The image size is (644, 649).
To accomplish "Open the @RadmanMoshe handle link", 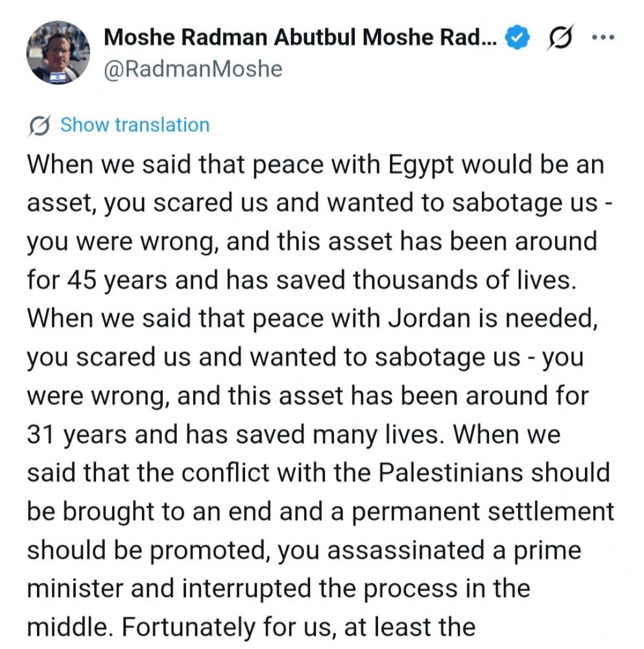I will click(x=193, y=69).
